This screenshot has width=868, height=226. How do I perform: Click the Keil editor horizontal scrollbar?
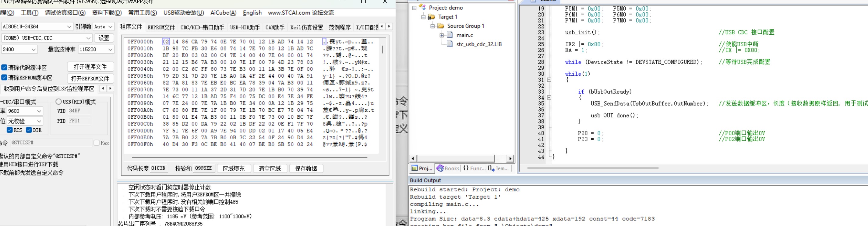[593, 168]
